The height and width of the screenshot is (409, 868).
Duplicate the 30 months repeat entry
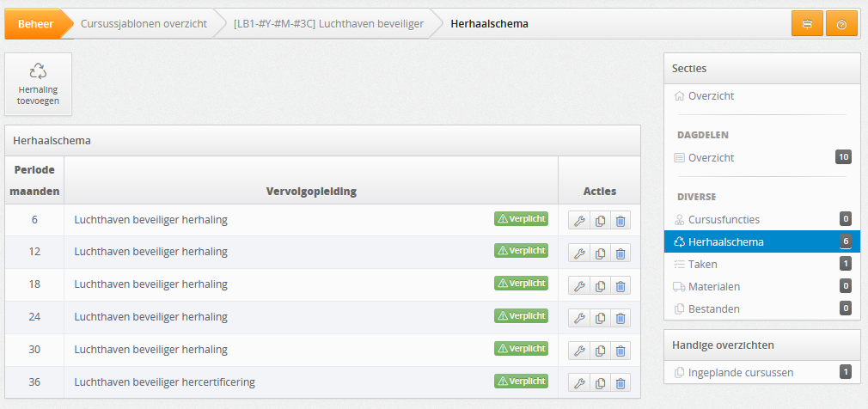click(600, 351)
